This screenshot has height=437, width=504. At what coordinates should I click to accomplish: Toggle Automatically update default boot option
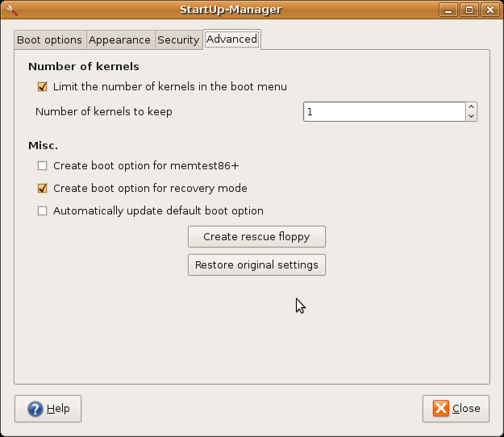[x=43, y=210]
